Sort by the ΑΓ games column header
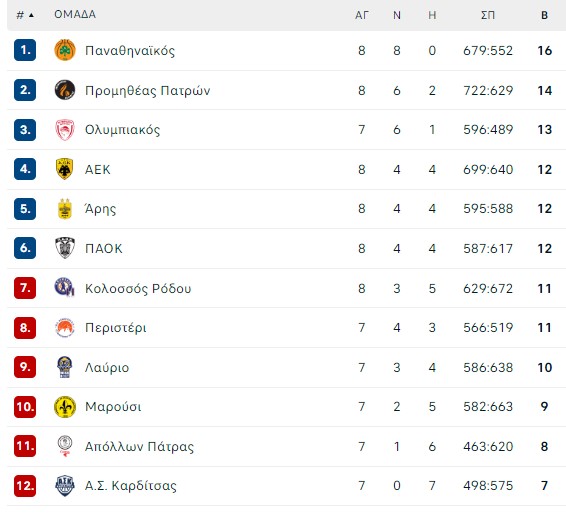The width and height of the screenshot is (566, 517). click(362, 15)
